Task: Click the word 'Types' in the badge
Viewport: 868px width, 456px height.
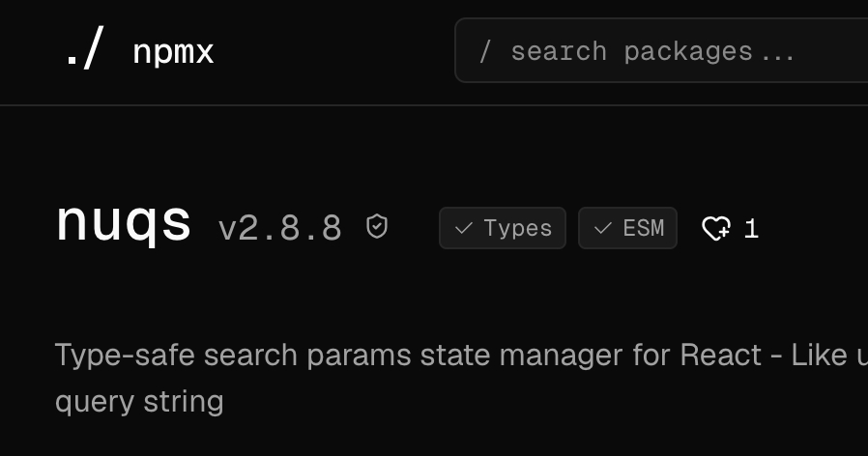Action: pos(518,228)
